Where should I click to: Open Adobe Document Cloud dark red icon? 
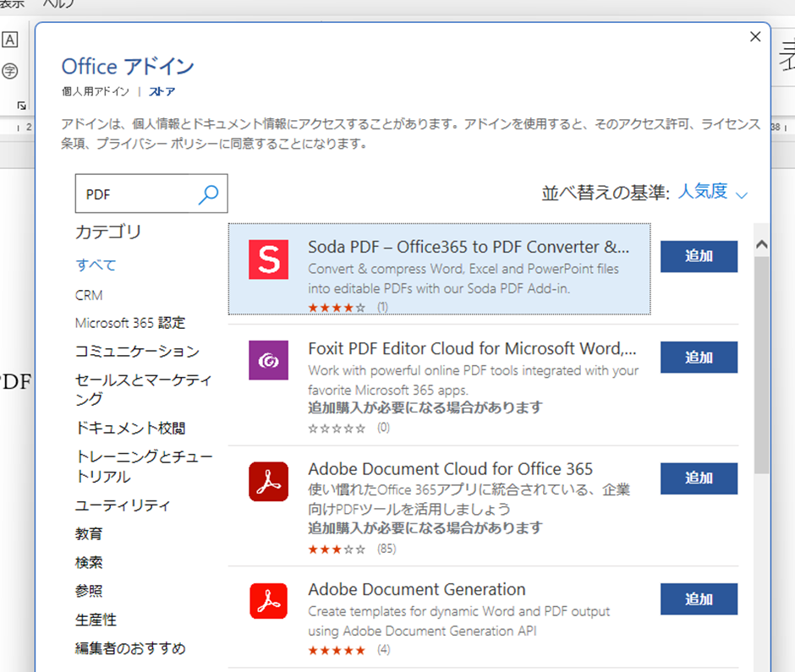pos(268,482)
